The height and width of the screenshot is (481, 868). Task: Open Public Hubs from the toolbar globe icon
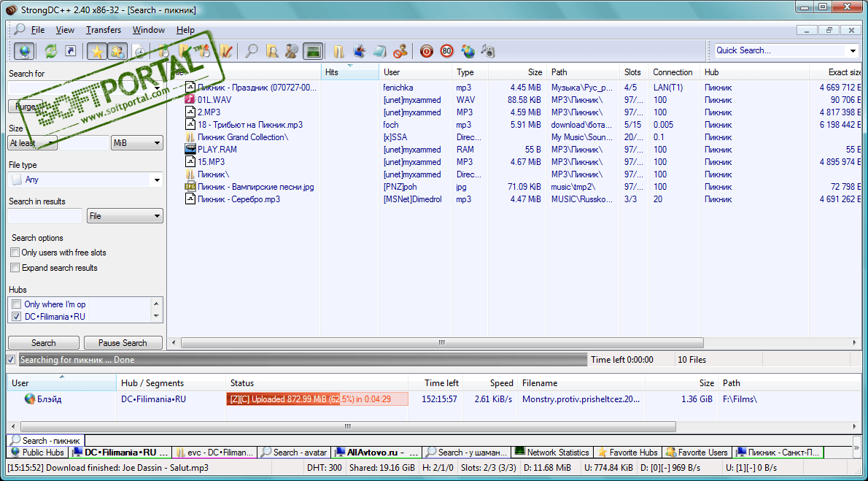[x=24, y=51]
